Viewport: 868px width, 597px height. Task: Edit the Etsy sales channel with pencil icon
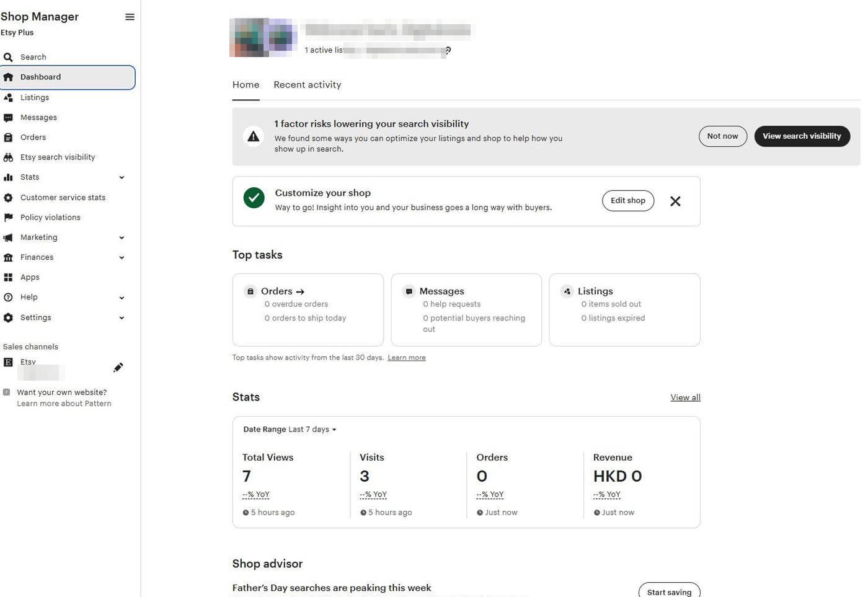118,368
